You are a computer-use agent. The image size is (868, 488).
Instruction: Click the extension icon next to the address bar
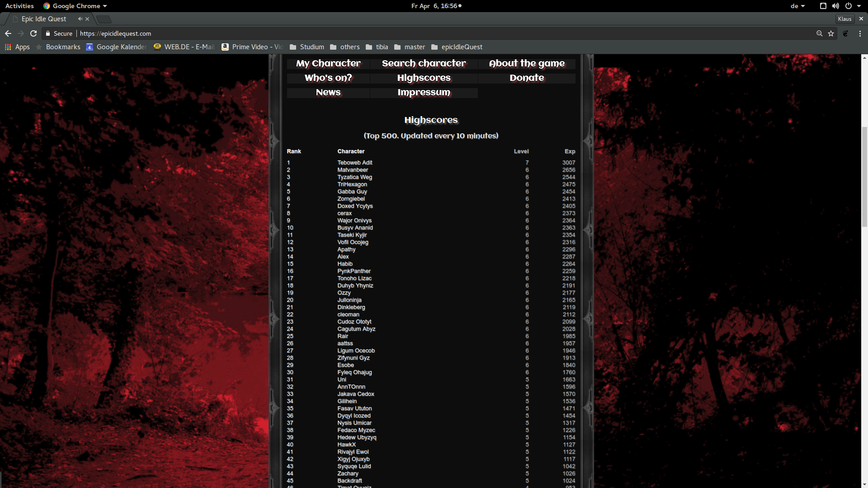point(845,33)
